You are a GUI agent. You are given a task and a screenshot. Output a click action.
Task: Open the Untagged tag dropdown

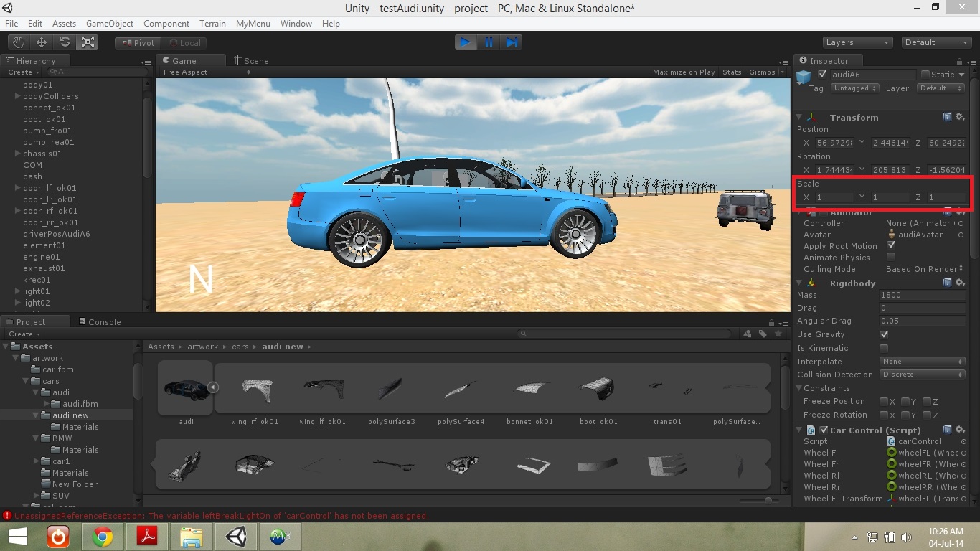854,88
